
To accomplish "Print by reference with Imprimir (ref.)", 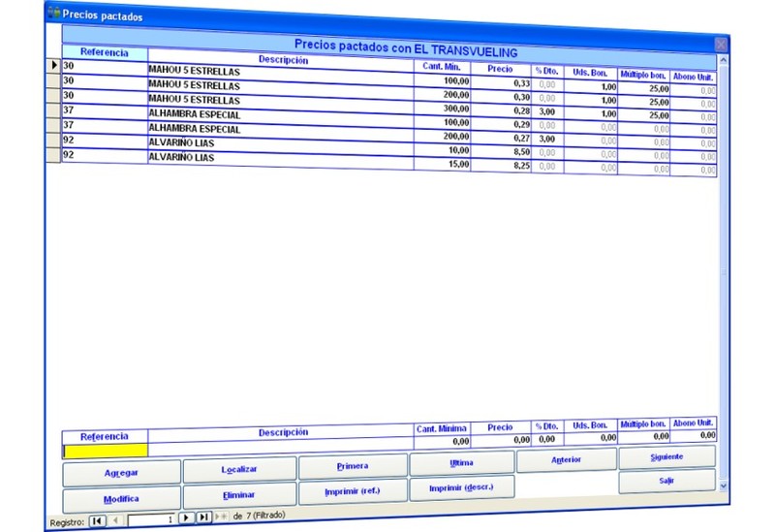I will [352, 491].
